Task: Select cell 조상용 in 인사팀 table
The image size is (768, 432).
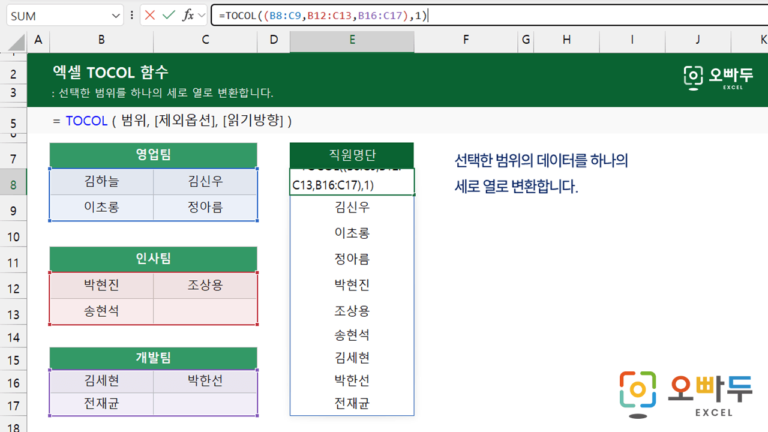Action: (x=205, y=285)
